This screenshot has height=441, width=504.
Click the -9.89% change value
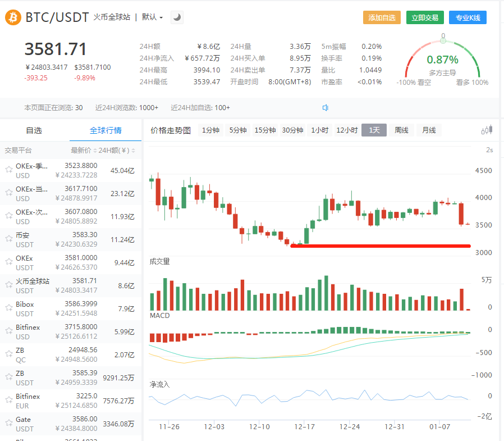coord(85,78)
